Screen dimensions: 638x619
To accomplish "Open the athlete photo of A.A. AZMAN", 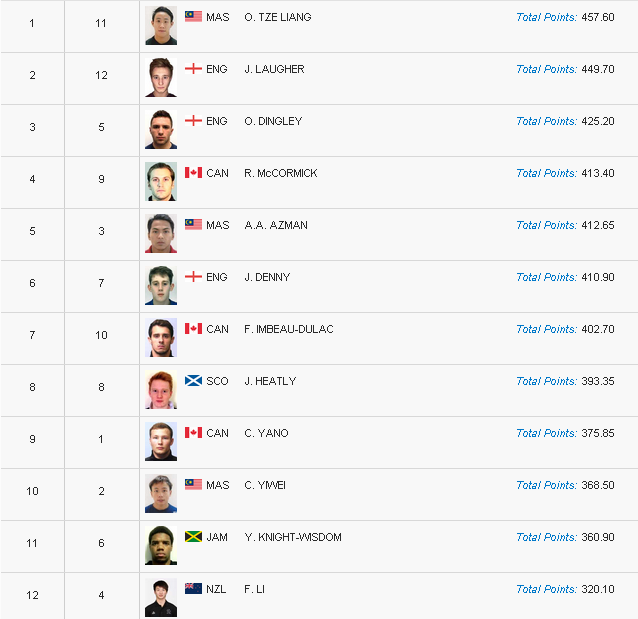I will [161, 234].
